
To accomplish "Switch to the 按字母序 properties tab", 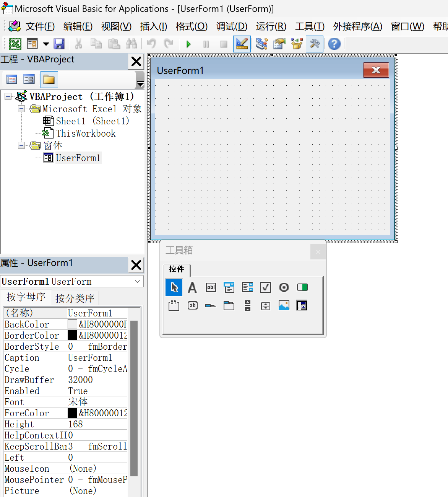I will point(26,297).
